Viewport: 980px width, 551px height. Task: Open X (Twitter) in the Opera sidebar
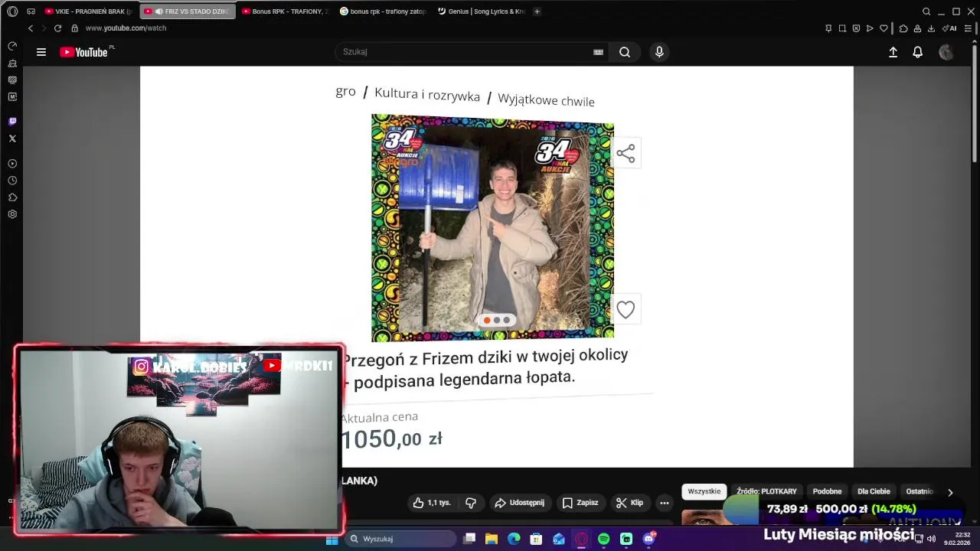point(12,139)
